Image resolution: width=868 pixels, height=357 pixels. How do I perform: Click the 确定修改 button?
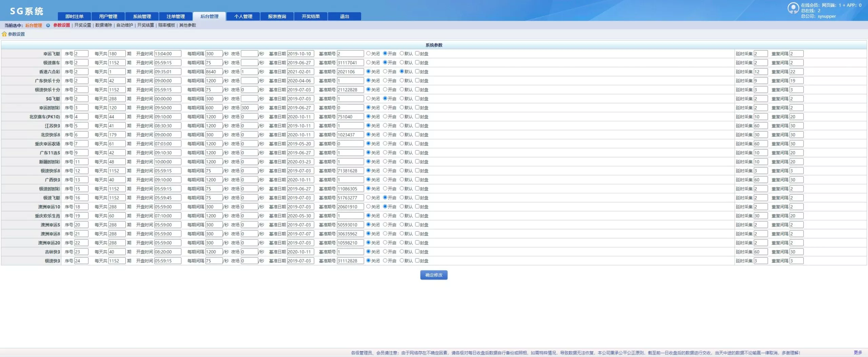click(x=434, y=275)
